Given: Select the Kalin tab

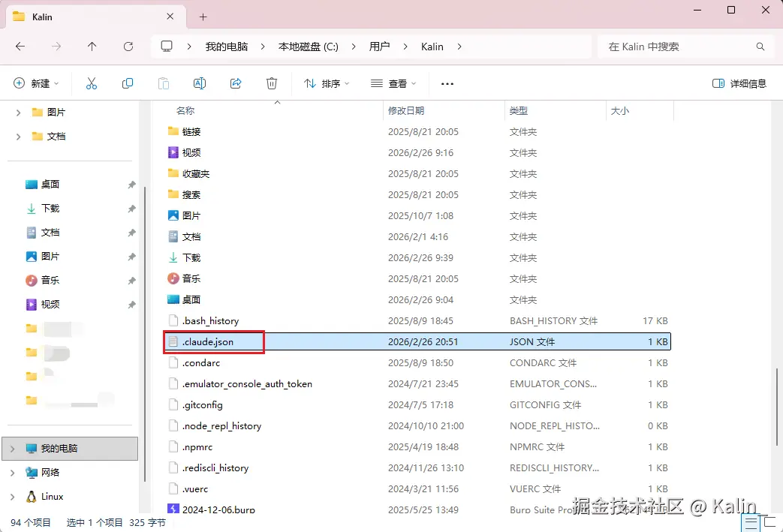Looking at the screenshot, I should 95,17.
